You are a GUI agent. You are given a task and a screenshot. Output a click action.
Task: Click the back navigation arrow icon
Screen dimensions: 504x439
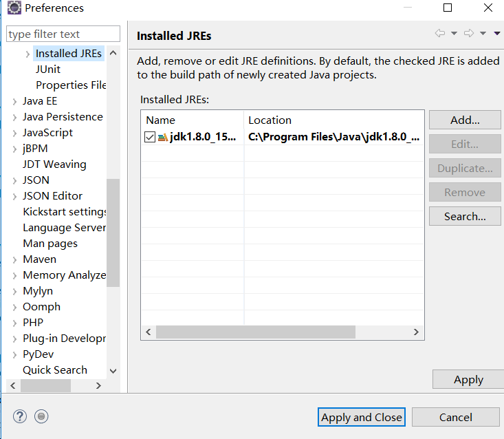[440, 33]
